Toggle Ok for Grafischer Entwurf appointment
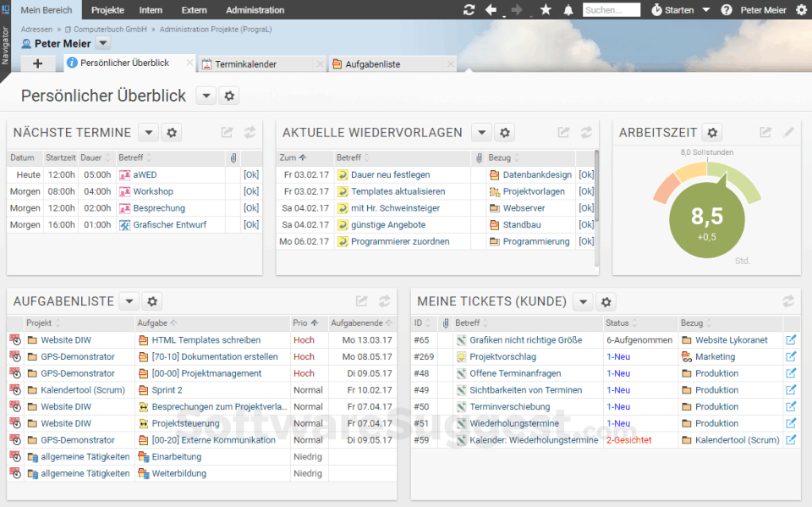The width and height of the screenshot is (812, 507). pyautogui.click(x=251, y=225)
